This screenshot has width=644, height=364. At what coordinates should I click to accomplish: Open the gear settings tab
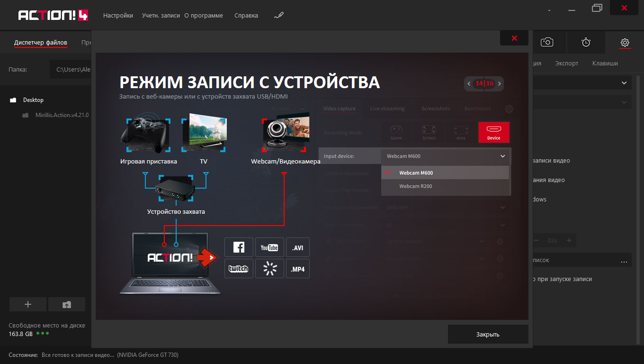(x=625, y=43)
